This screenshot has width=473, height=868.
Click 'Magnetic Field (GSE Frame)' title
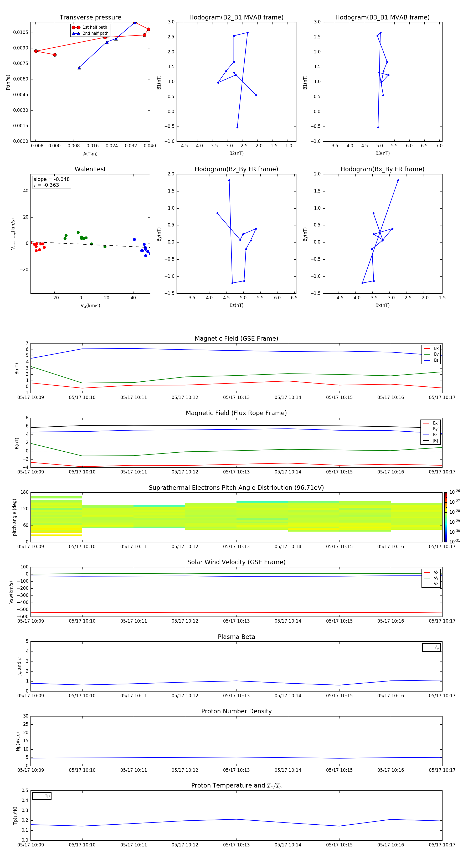coord(236,338)
